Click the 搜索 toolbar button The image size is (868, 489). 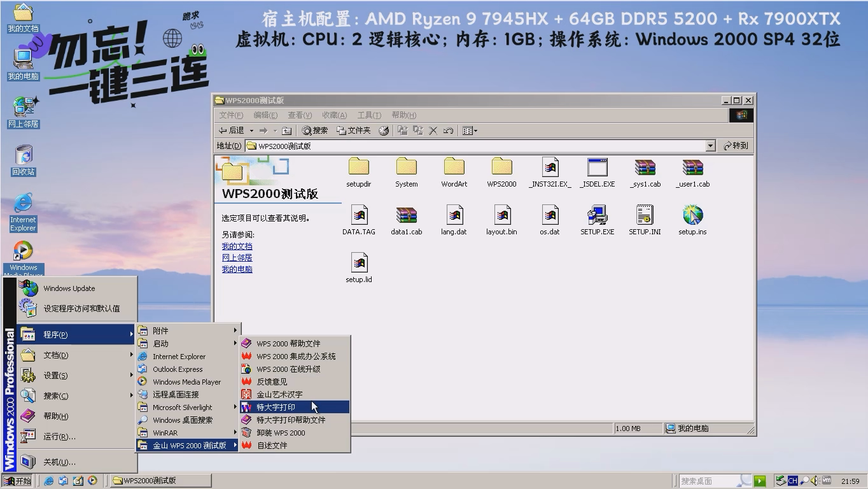(315, 131)
